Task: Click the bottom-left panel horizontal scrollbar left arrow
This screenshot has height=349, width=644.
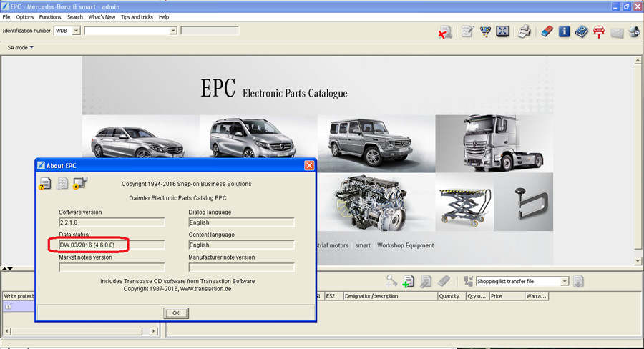Action: click(x=7, y=331)
